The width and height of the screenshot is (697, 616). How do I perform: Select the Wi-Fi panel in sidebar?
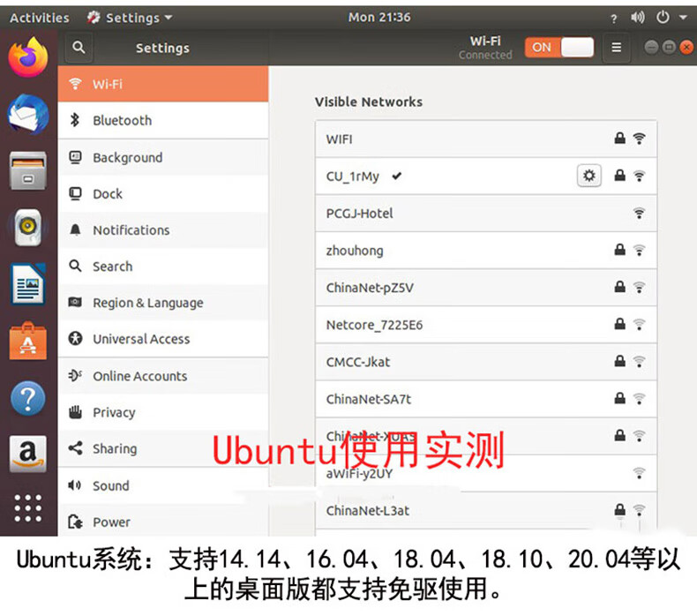[163, 84]
